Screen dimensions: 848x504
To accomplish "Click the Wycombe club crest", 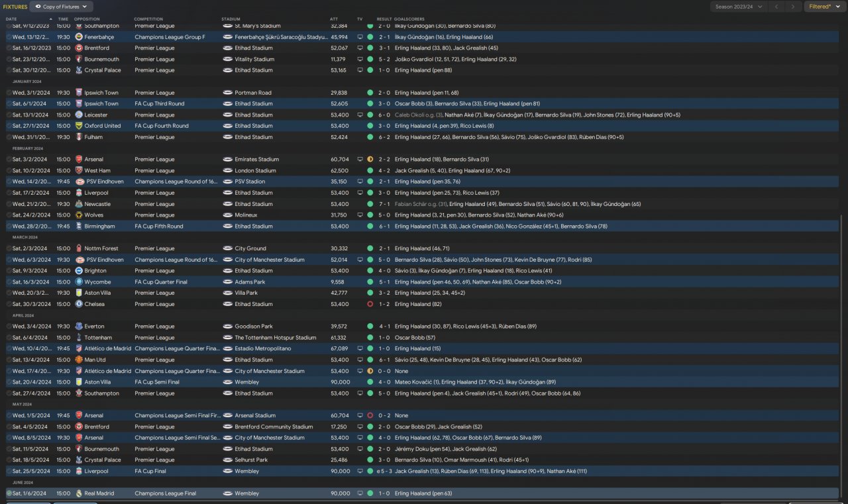I will (x=79, y=282).
